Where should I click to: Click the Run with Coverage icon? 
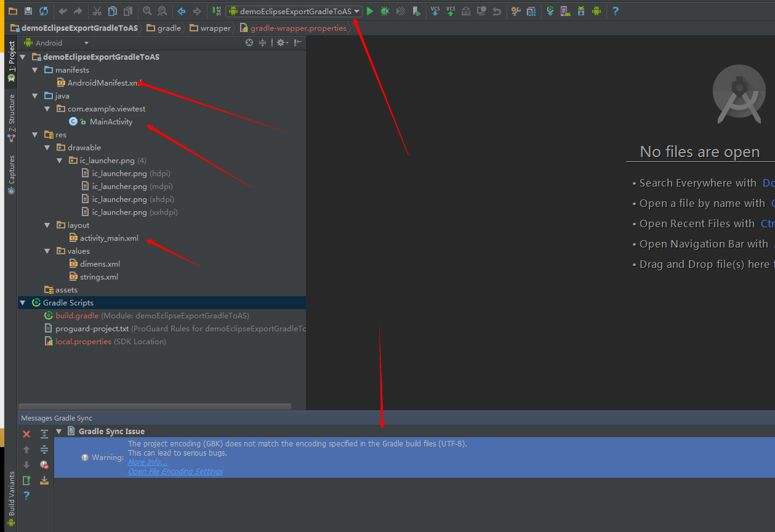(401, 11)
